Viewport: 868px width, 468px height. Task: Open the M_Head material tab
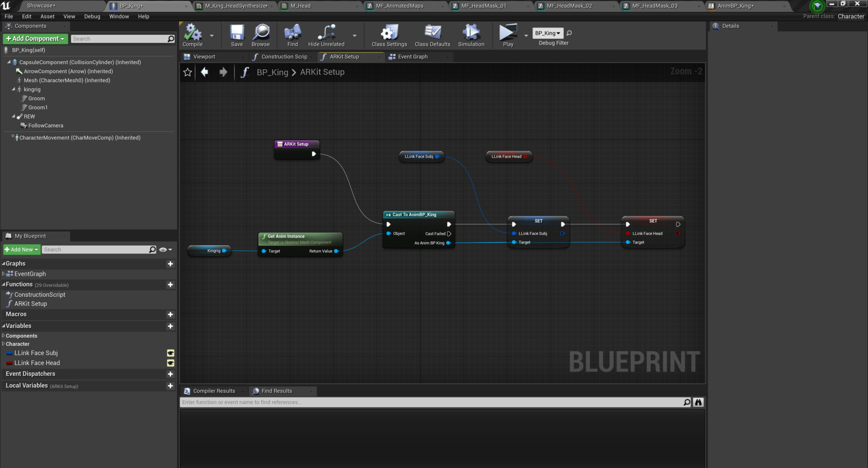(300, 6)
